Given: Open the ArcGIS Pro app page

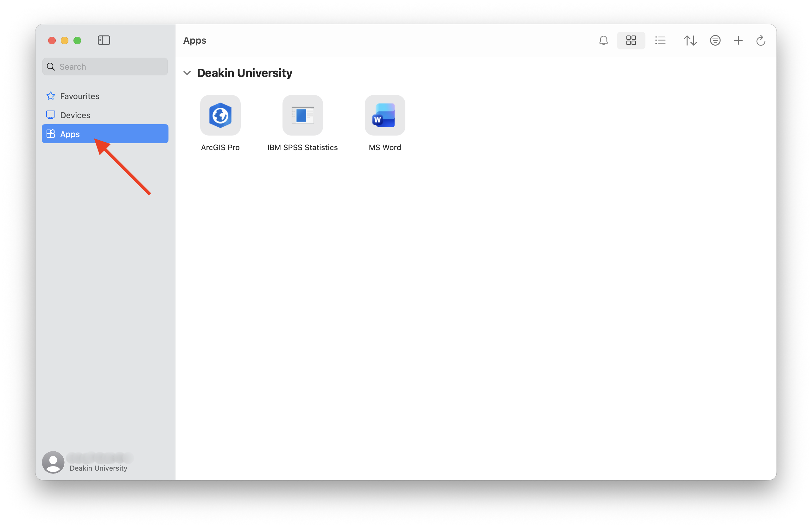Looking at the screenshot, I should pos(220,115).
